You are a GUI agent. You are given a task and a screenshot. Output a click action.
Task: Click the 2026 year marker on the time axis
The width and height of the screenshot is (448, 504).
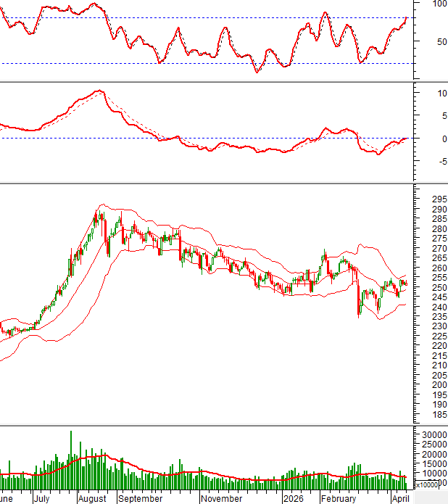(x=293, y=499)
